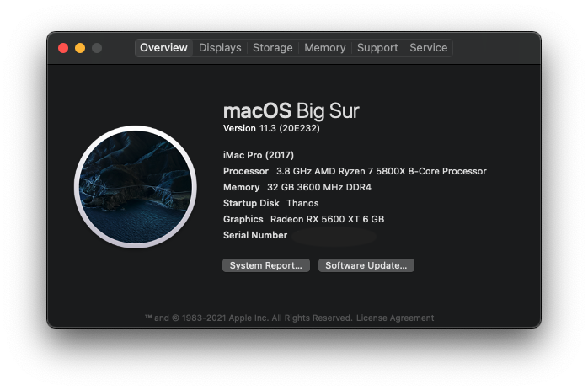
Task: Click the Thanos startup disk name
Action: point(302,203)
